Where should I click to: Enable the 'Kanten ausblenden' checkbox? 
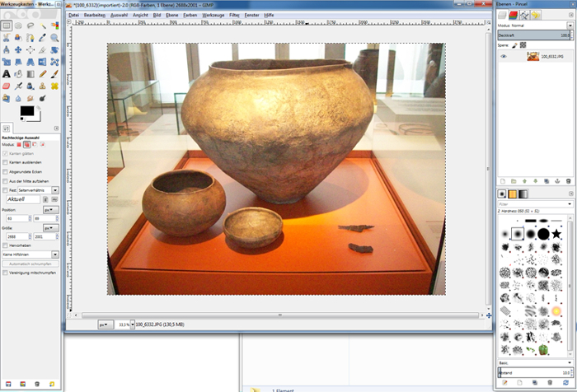[5, 162]
